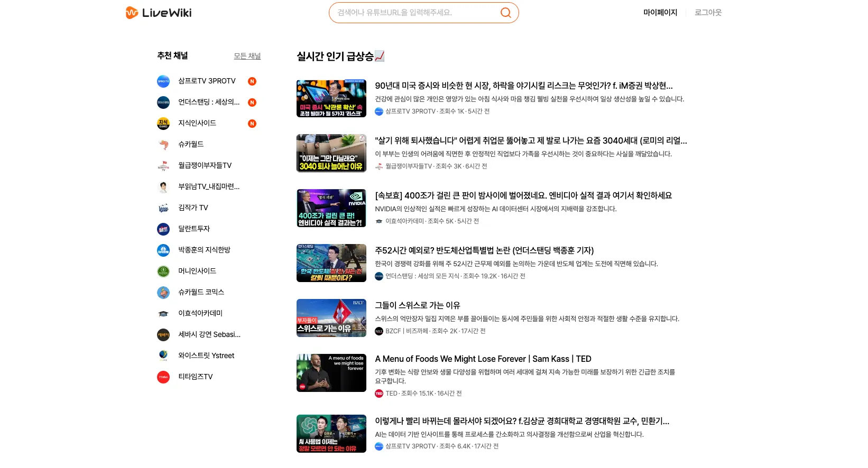This screenshot has height=468, width=868.
Task: Click the search magnifier icon
Action: (505, 13)
